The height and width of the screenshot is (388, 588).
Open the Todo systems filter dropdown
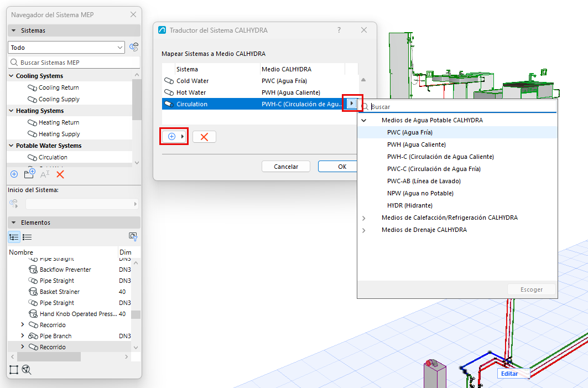(66, 48)
